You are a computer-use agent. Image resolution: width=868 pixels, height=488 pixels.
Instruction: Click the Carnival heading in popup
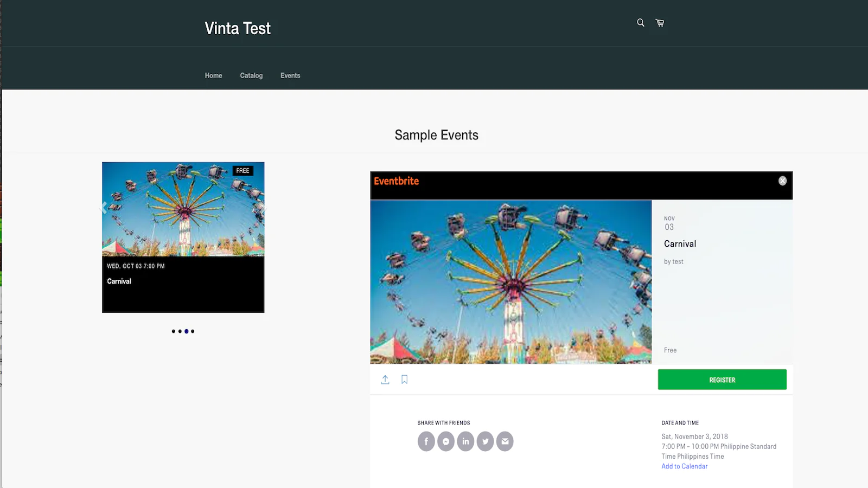pyautogui.click(x=680, y=244)
